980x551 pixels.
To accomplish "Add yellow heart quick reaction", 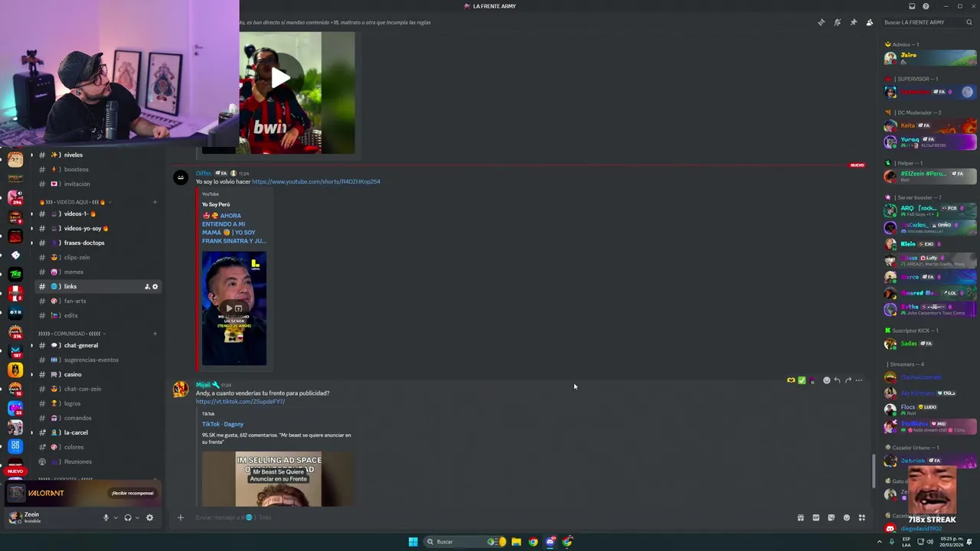I will 791,380.
